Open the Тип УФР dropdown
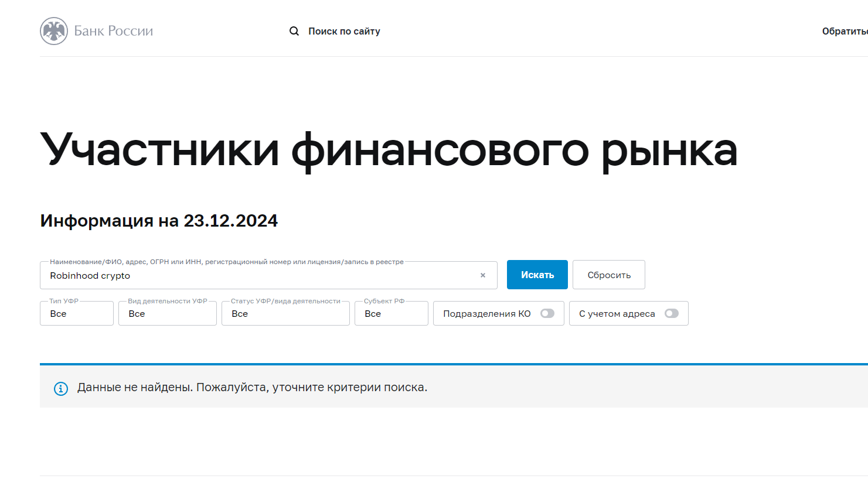This screenshot has height=496, width=868. pos(77,313)
